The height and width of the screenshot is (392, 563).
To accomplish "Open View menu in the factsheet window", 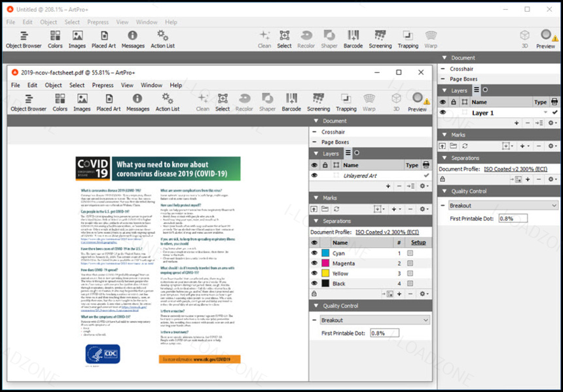I will point(127,85).
